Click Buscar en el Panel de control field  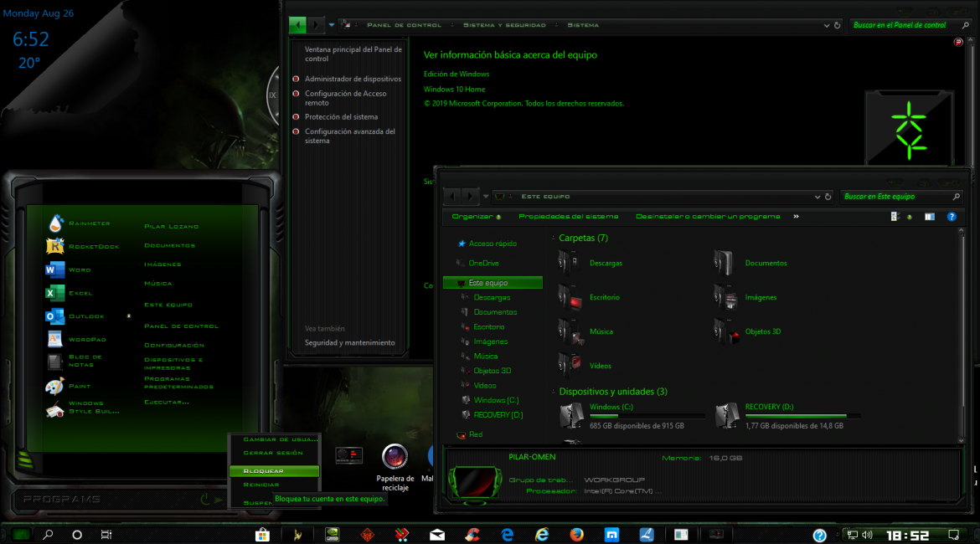click(x=910, y=26)
